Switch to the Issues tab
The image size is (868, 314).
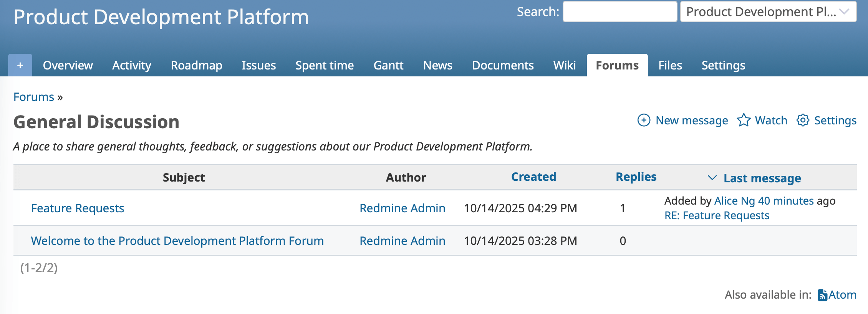tap(258, 66)
